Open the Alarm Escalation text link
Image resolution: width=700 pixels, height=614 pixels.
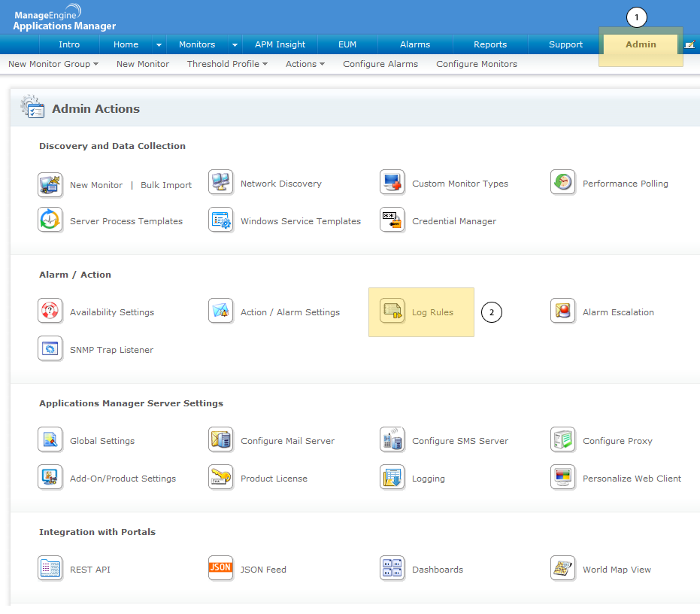click(618, 312)
